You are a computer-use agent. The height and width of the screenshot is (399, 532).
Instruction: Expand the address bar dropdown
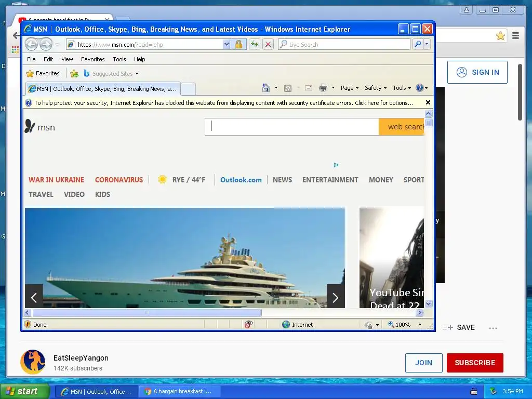tap(227, 44)
